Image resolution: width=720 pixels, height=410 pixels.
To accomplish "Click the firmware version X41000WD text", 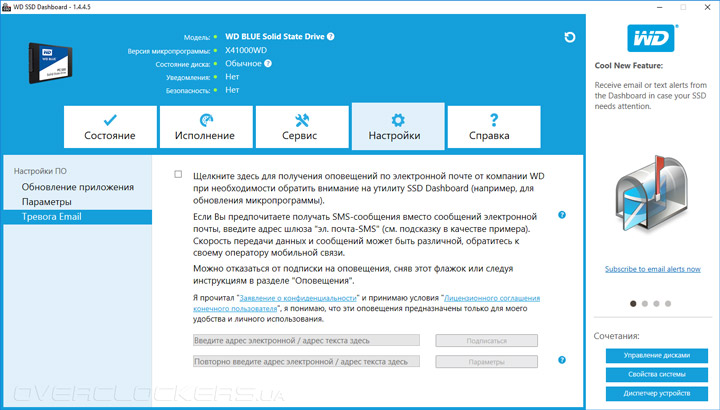I will point(246,50).
